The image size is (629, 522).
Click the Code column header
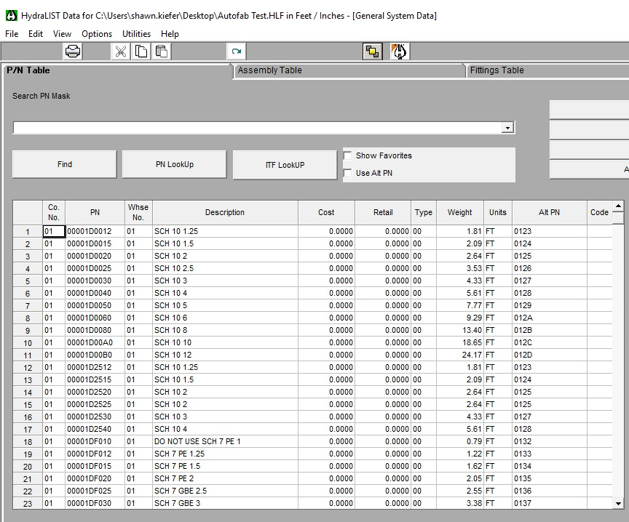(599, 213)
